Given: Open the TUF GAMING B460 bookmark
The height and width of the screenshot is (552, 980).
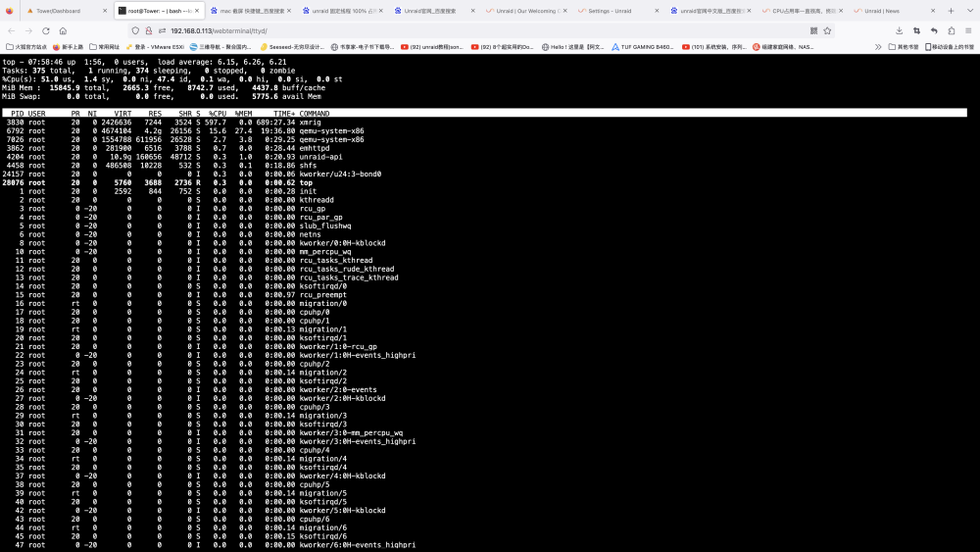Looking at the screenshot, I should click(x=642, y=47).
